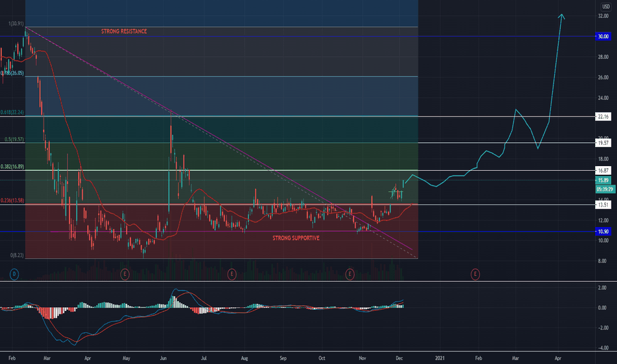The image size is (617, 364).
Task: Click the MACD scale value 0.00
Action: [602, 308]
